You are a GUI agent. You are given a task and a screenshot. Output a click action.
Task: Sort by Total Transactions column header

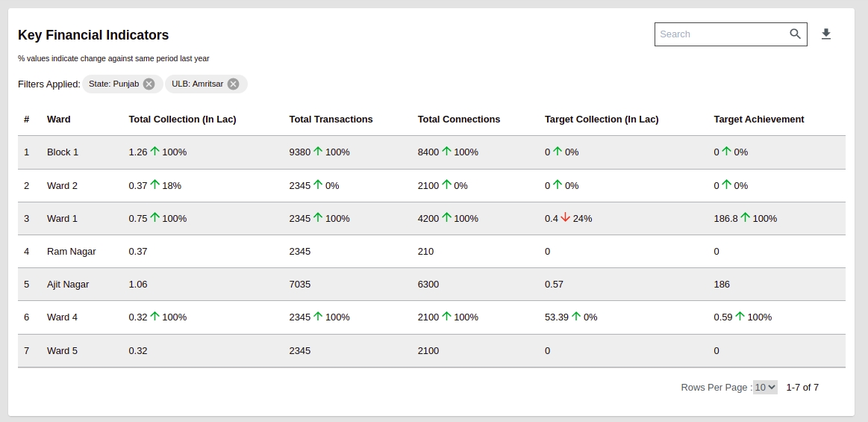(x=331, y=120)
